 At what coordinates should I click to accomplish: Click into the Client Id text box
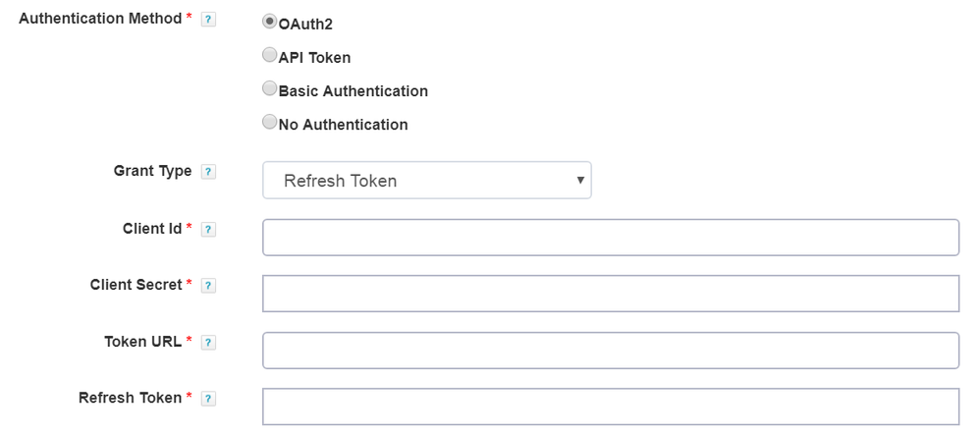610,238
